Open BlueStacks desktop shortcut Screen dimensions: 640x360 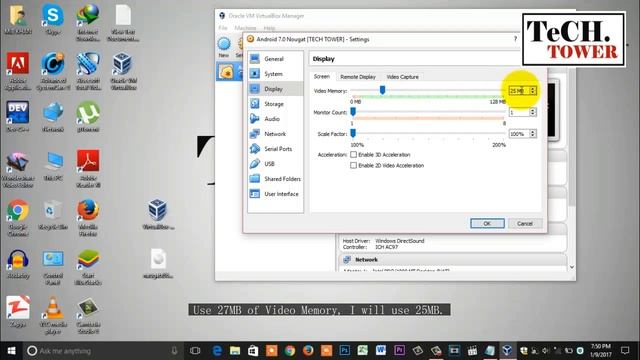(88, 267)
